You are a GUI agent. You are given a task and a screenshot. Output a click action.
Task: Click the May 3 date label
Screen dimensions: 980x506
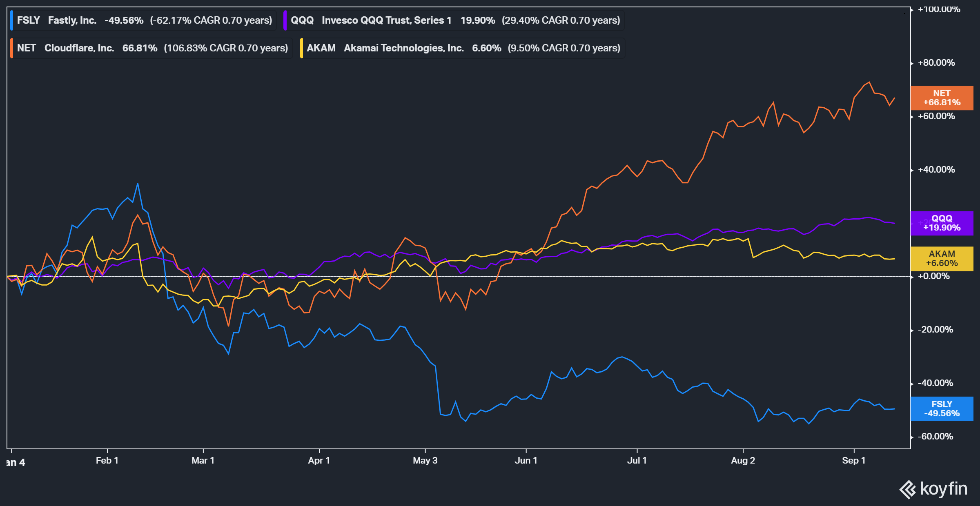[x=425, y=460]
